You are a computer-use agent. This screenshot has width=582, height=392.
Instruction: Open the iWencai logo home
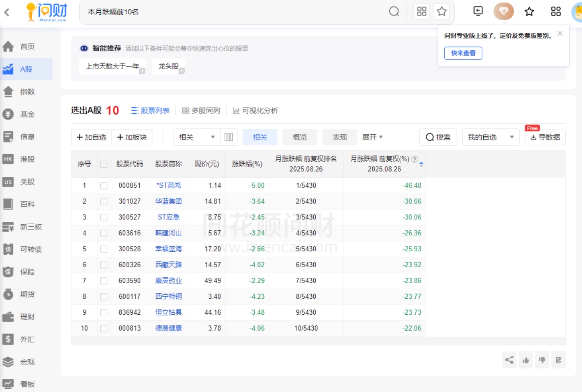pos(46,12)
